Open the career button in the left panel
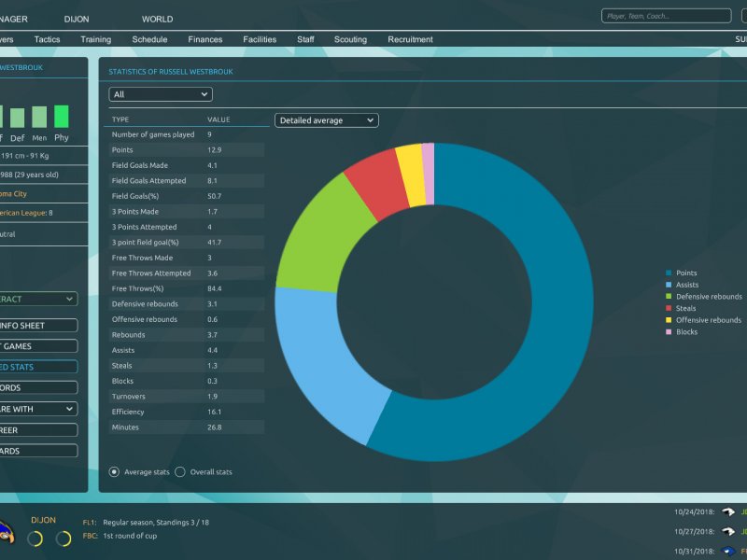Screen dimensions: 747x560 pyautogui.click(x=37, y=430)
